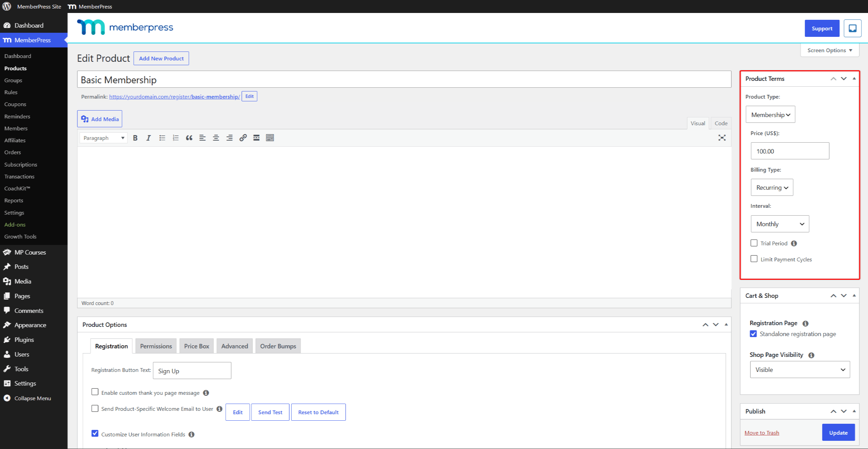Viewport: 868px width, 449px height.
Task: Enter distraction-free fullscreen editor mode
Action: click(722, 138)
